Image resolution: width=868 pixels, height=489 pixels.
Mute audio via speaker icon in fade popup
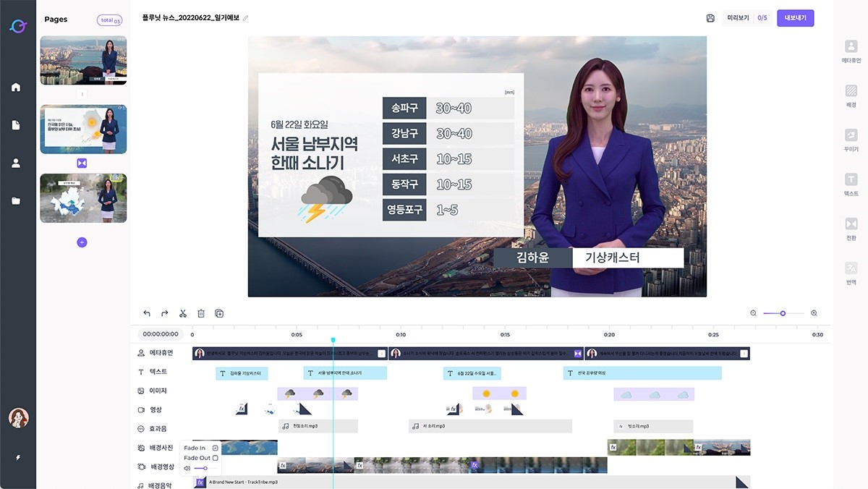pos(187,468)
